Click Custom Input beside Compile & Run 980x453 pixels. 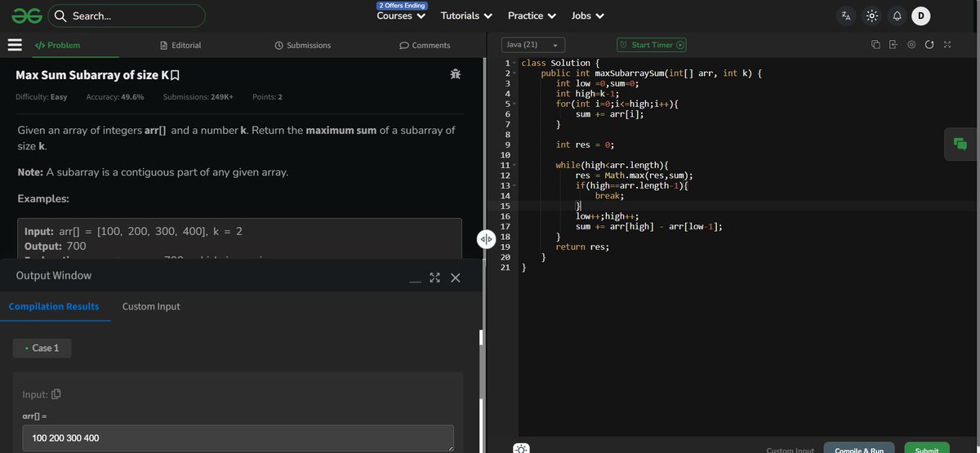click(790, 450)
